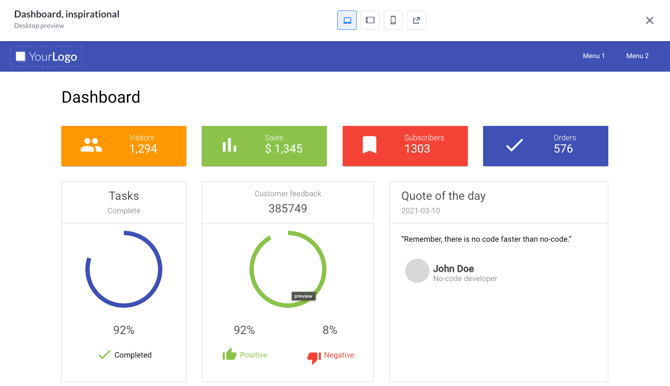
Task: Switch to tablet preview mode
Action: point(370,21)
